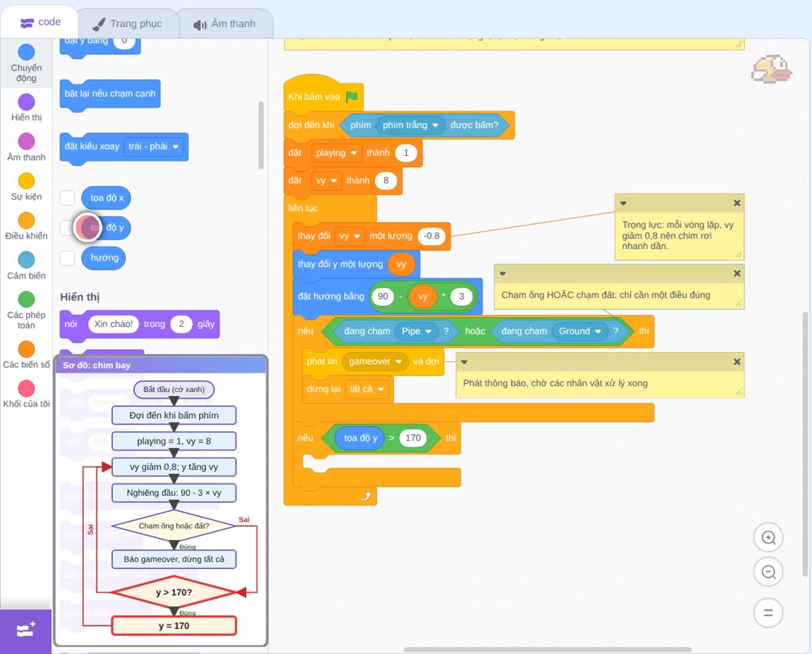Viewport: 812px width, 654px height.
Task: Open the 'gameover' broadcast dropdown
Action: 375,362
